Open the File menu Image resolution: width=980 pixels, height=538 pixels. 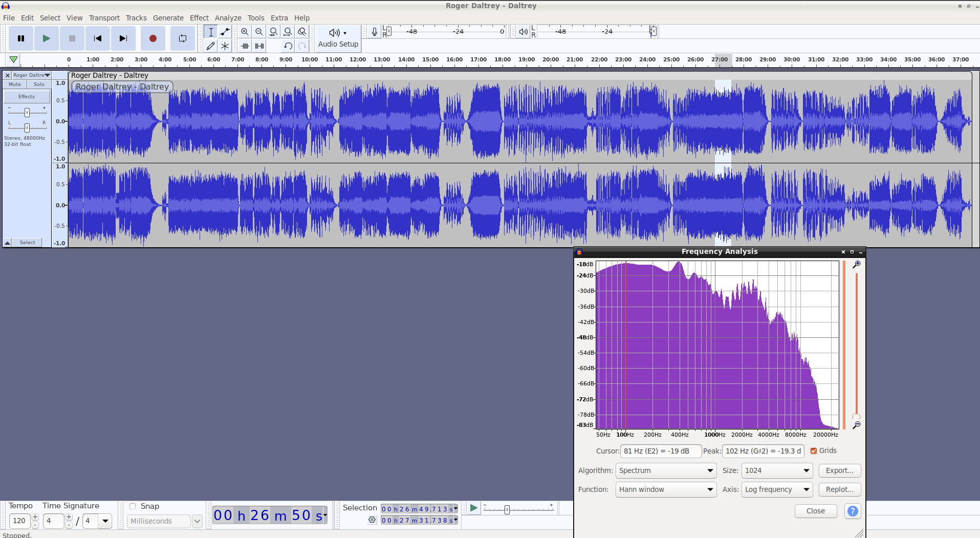click(9, 18)
